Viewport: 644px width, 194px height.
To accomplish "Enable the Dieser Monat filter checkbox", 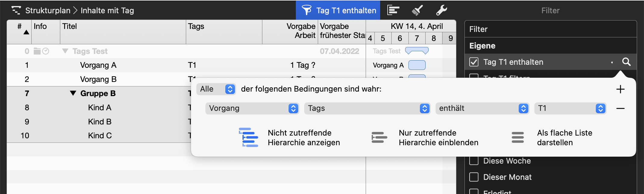I will (474, 177).
